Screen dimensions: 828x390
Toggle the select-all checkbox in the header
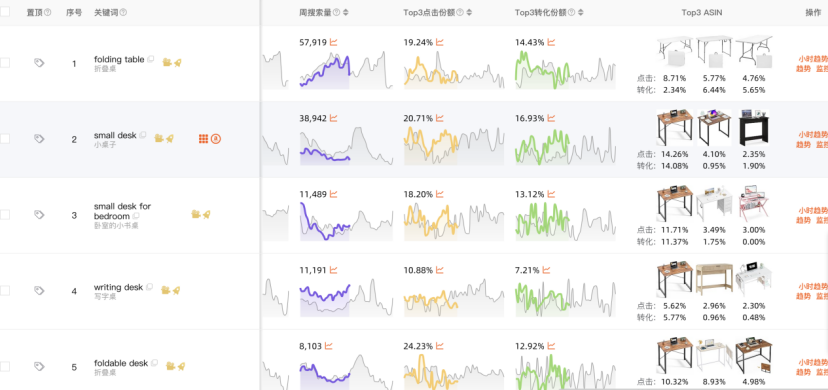click(5, 12)
